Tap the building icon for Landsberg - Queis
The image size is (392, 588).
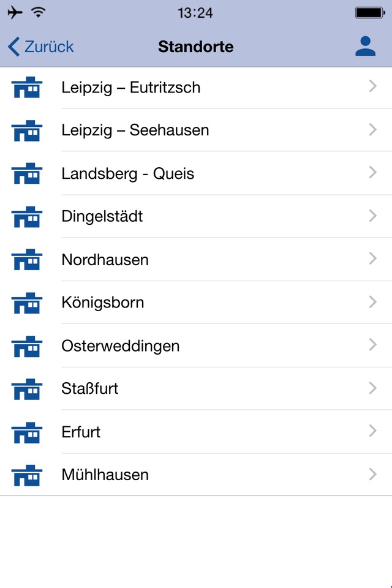27,174
